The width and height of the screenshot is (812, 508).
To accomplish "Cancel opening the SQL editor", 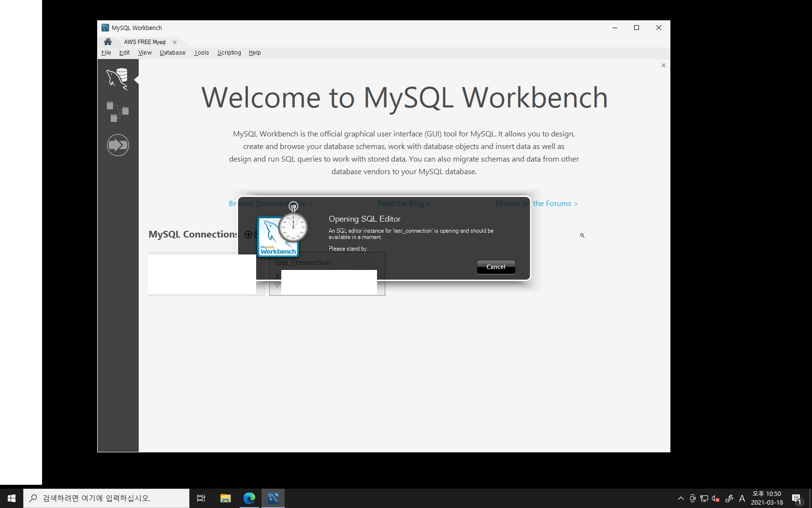I will (496, 267).
